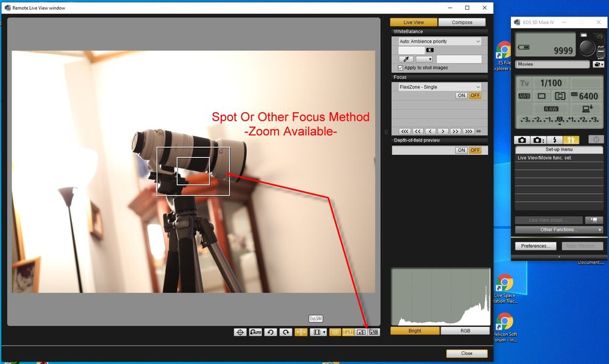Click the x10 zoom magnification icon
Screen dimensions: 609x364
tap(374, 332)
